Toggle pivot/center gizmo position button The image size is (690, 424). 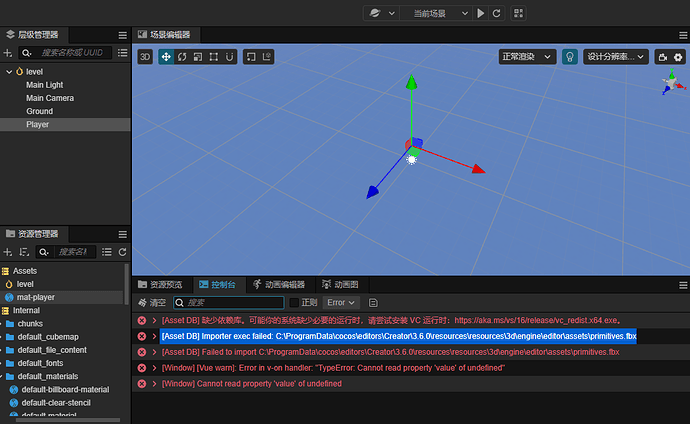(x=251, y=57)
